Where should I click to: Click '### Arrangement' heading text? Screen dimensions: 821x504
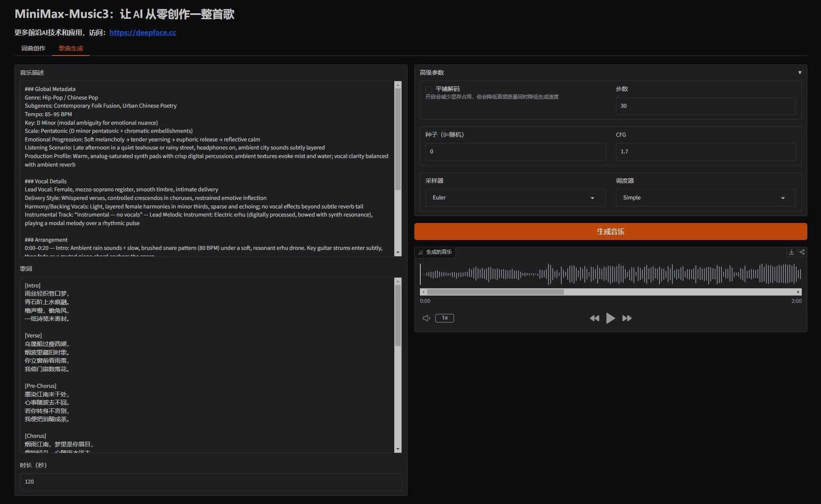pyautogui.click(x=46, y=240)
